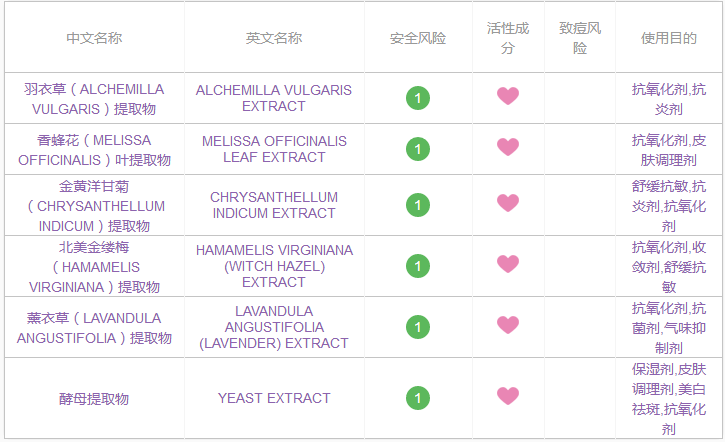The image size is (725, 442).
Task: Click the 英文名称 column header
Action: click(274, 39)
